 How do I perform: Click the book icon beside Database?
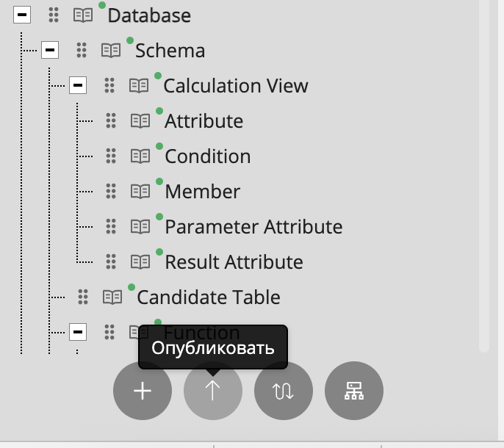(x=83, y=15)
